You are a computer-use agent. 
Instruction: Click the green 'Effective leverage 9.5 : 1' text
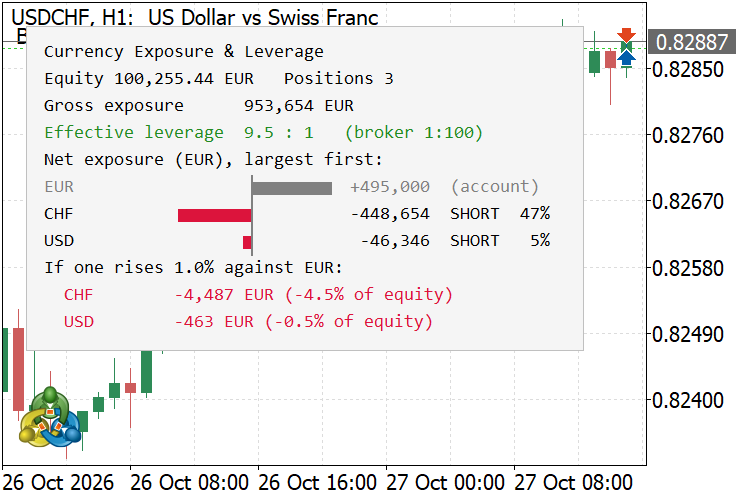179,133
